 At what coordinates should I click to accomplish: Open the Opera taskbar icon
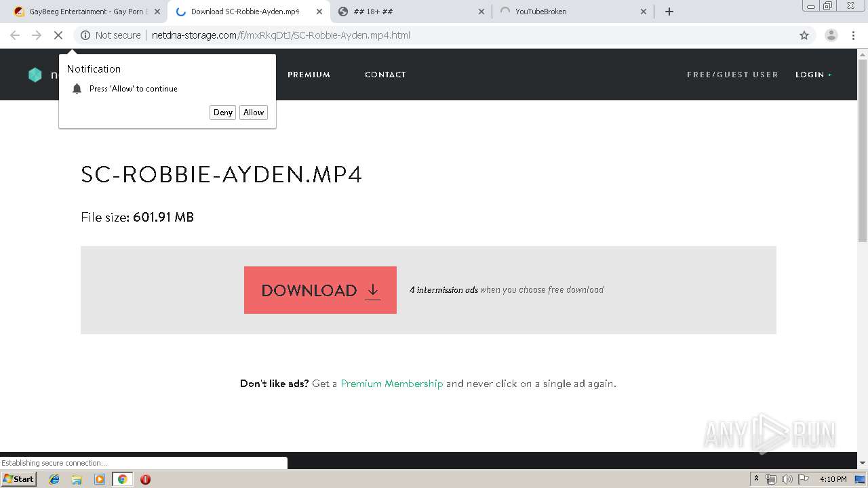point(145,479)
